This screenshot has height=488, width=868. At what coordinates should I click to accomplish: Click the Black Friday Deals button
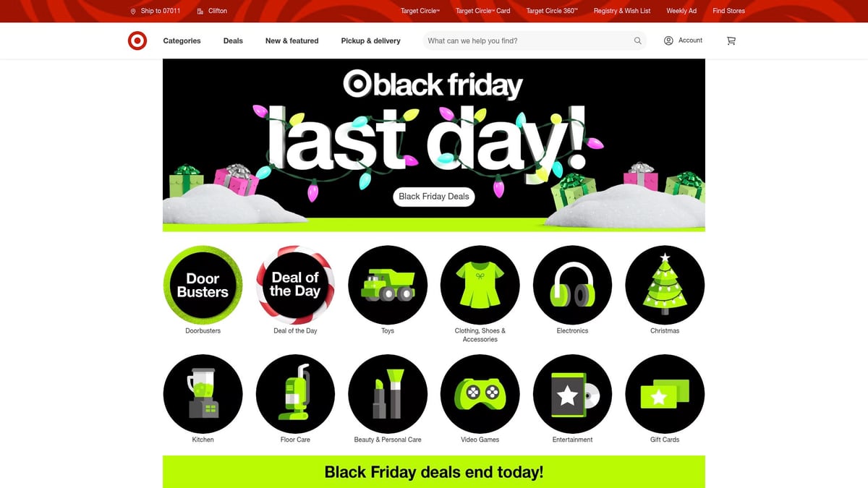pos(434,196)
